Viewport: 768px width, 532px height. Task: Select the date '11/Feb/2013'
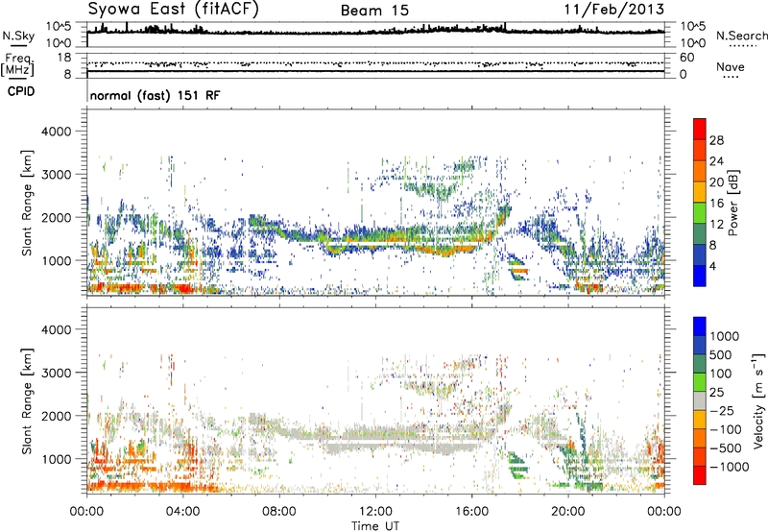[614, 9]
